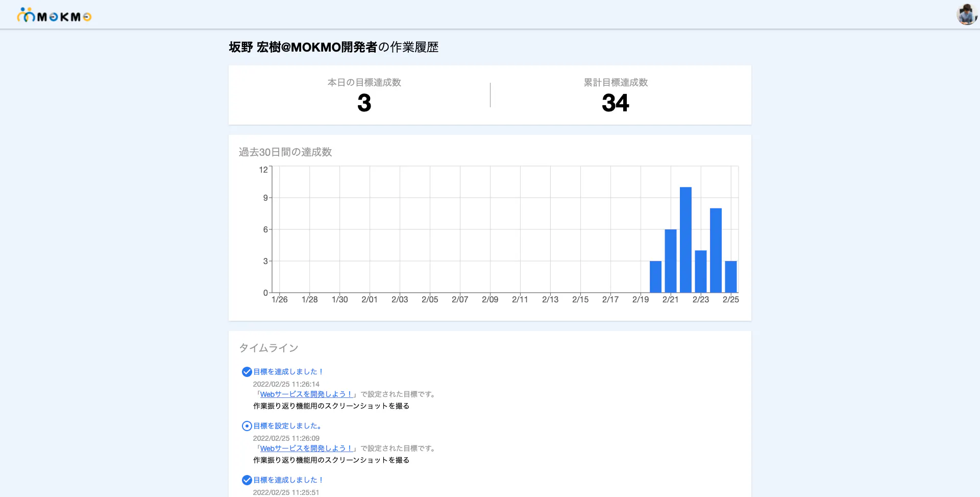Click the cumulative achievement count 34
980x497 pixels.
click(615, 103)
